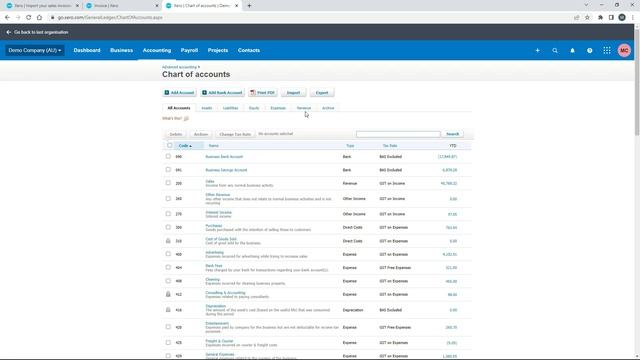The image size is (640, 360).
Task: Reload the page with the refresh icon
Action: point(29,18)
